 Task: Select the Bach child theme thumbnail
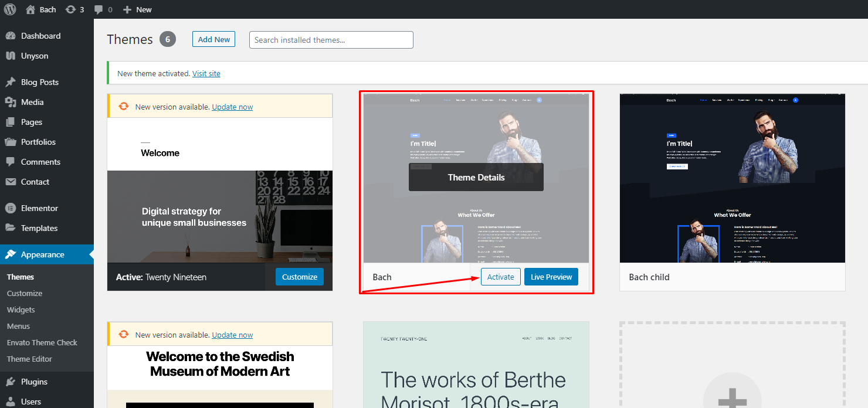pos(733,178)
